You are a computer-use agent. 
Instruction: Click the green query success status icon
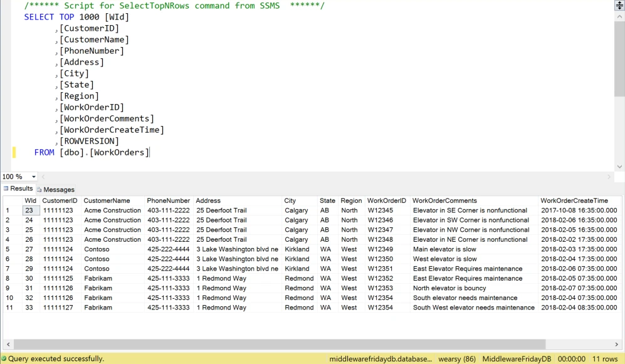(4, 359)
